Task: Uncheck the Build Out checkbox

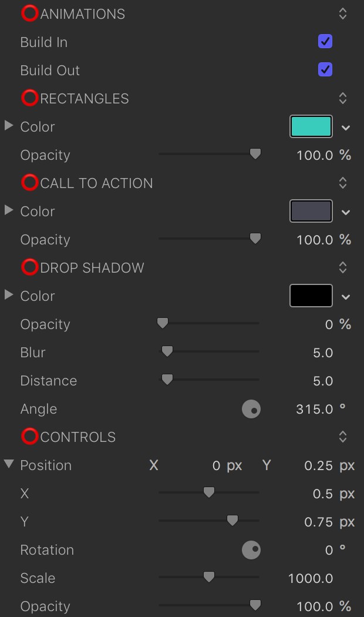Action: tap(325, 70)
